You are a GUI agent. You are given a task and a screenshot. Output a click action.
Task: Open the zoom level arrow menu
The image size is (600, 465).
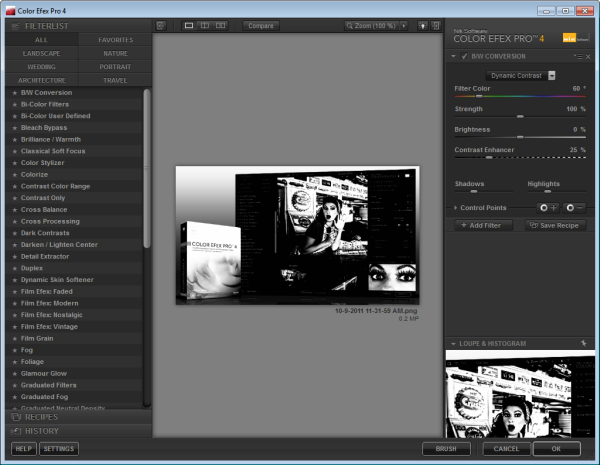(x=404, y=26)
